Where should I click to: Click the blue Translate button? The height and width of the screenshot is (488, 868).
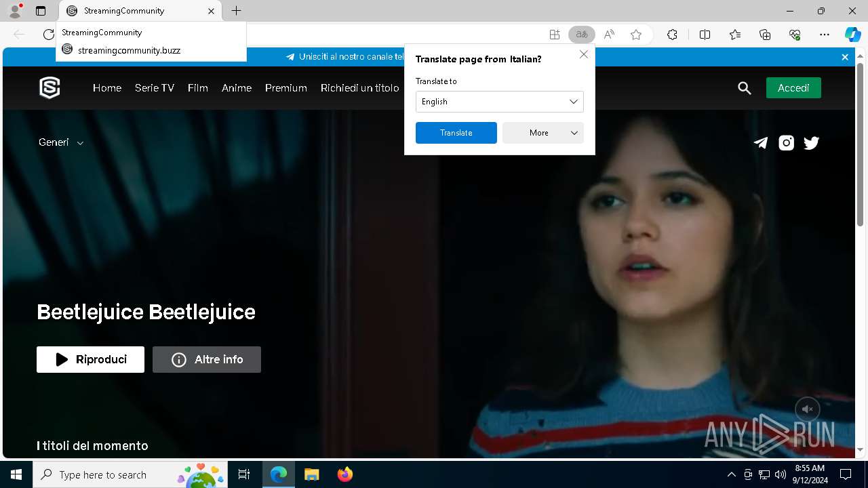click(x=456, y=133)
